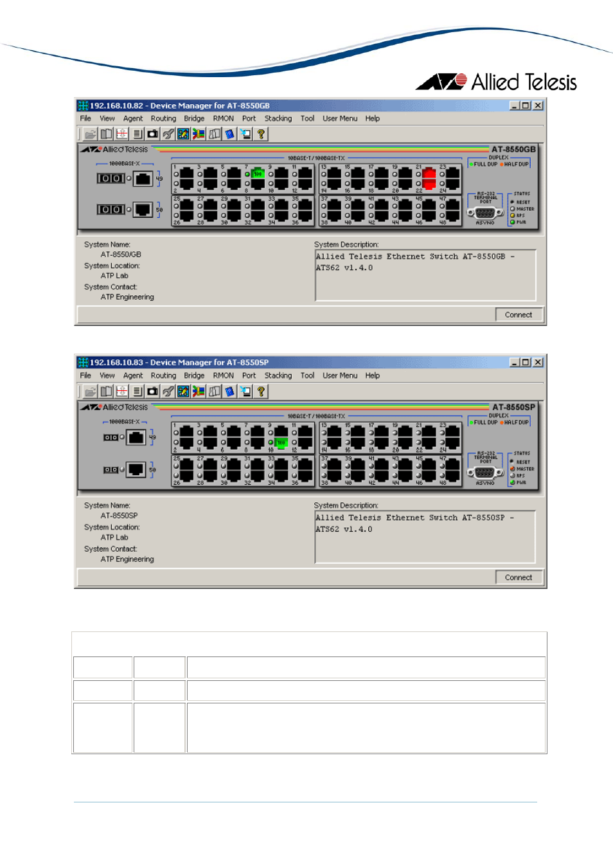Screen dimensions: 613x868
Task: Click text list icon in AT-8550SP toolbar
Action: point(137,391)
